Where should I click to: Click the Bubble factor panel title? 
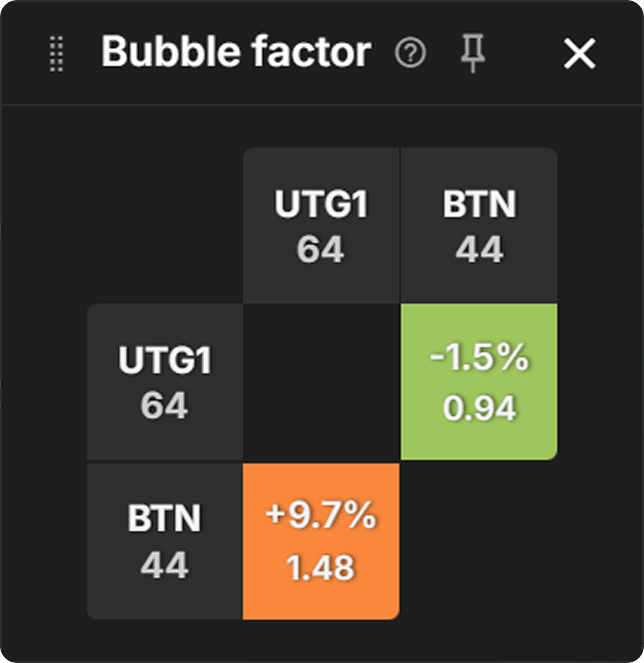click(x=236, y=52)
